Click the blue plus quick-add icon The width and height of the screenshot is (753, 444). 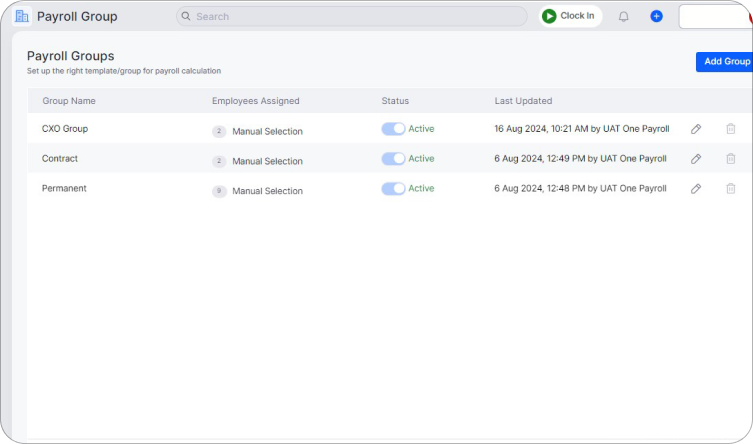click(656, 16)
